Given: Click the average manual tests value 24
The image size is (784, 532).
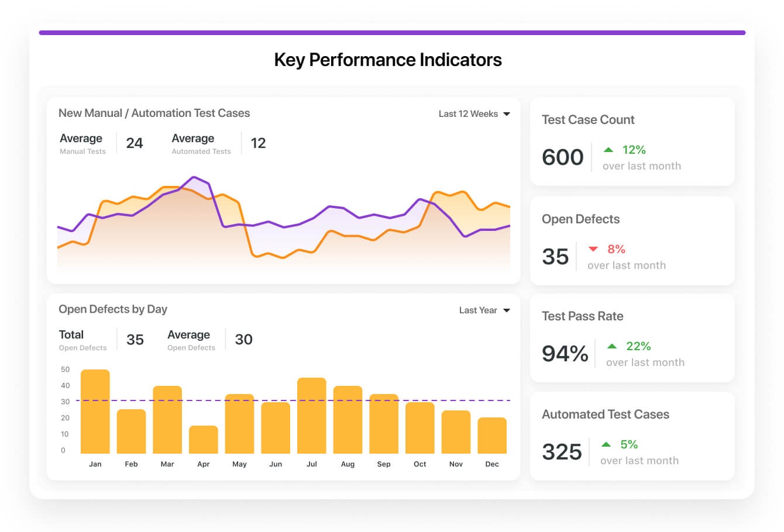Looking at the screenshot, I should (135, 143).
